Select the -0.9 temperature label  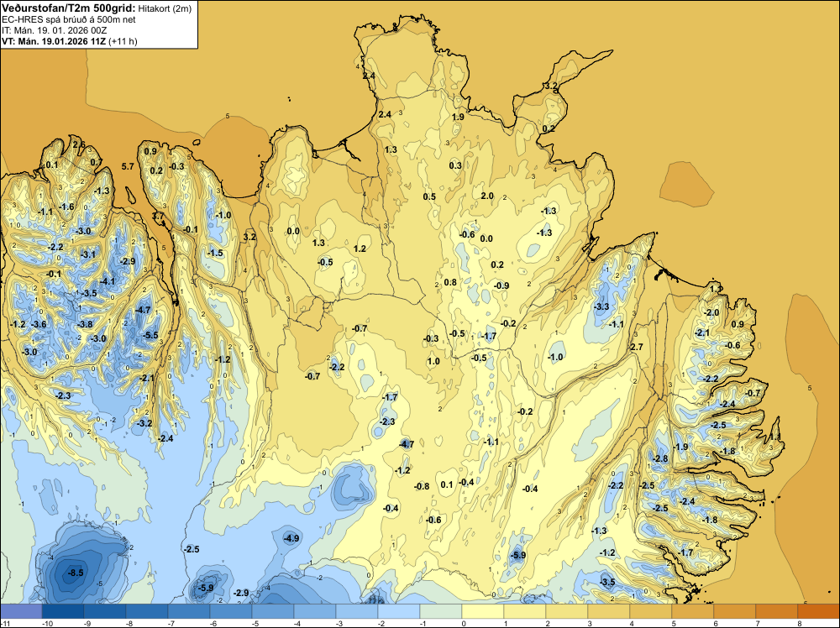tap(501, 285)
